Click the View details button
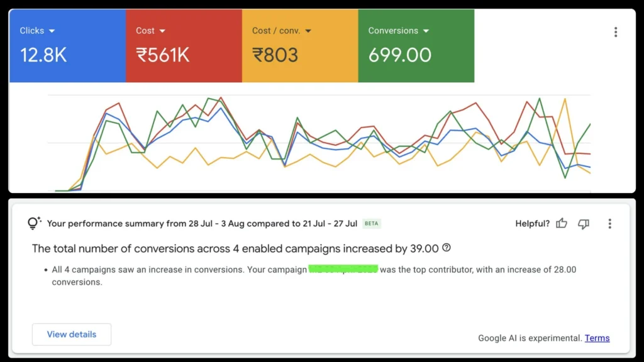 72,334
